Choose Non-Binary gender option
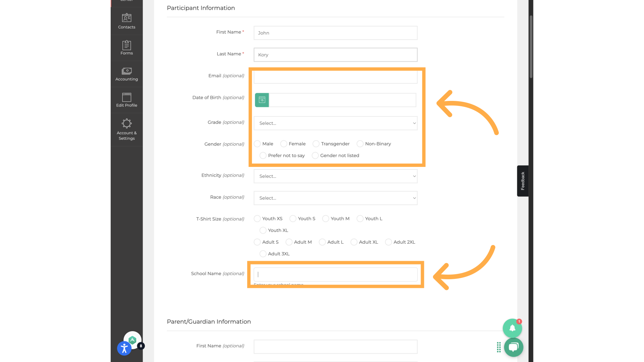This screenshot has height=362, width=644. click(360, 144)
